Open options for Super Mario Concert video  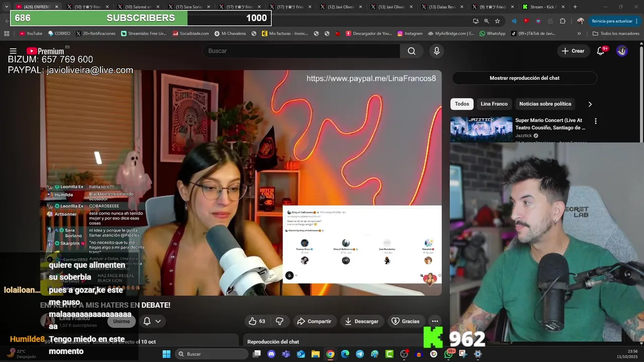tap(596, 121)
